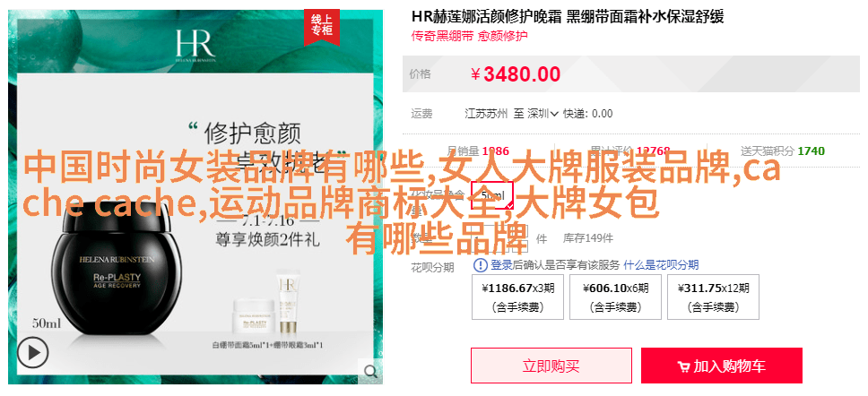Open the 累计评价 reviews count
Screen dimensions: 868x396
pyautogui.click(x=630, y=151)
